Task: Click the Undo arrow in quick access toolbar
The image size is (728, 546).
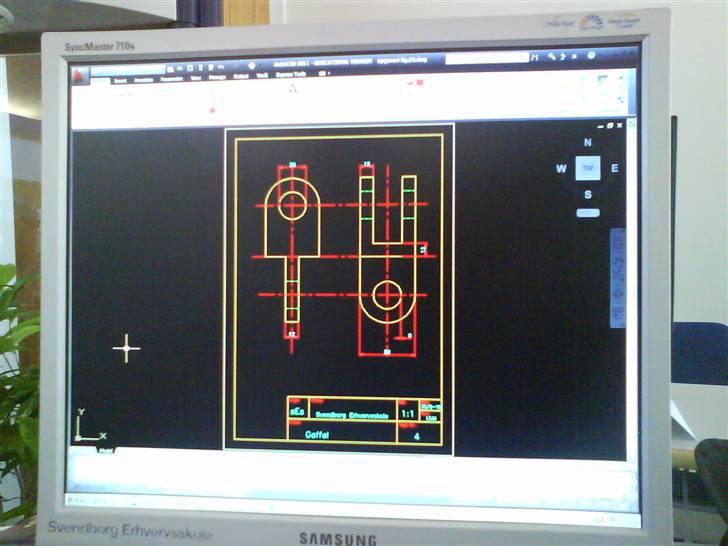Action: coord(221,67)
